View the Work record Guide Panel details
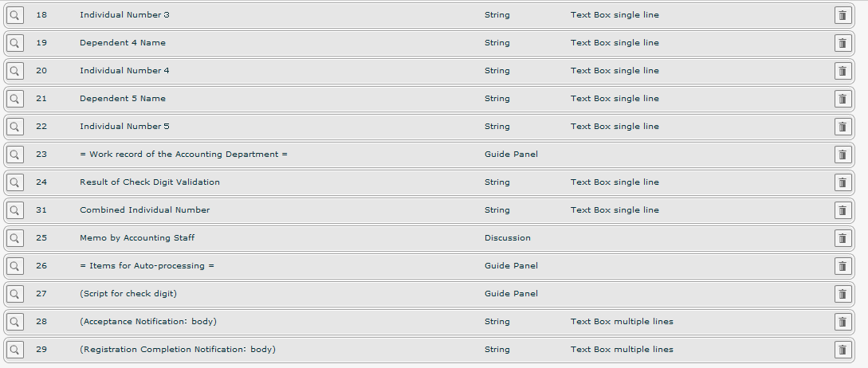Screen dimensions: 868x368 point(15,155)
